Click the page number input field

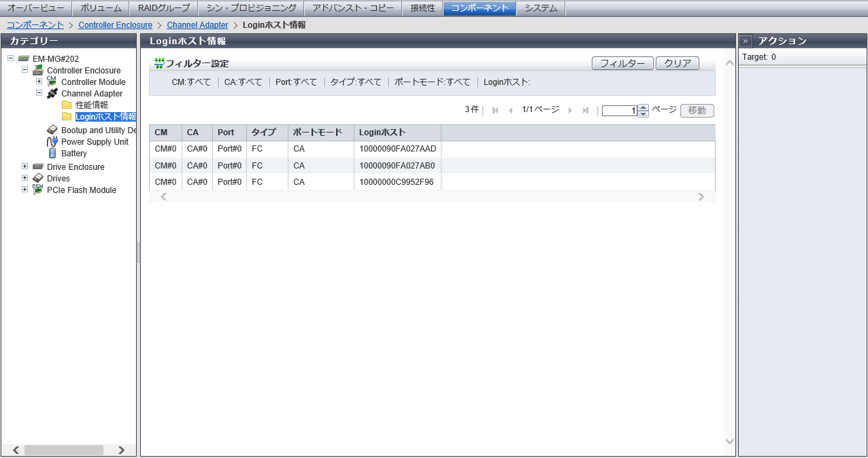click(619, 111)
